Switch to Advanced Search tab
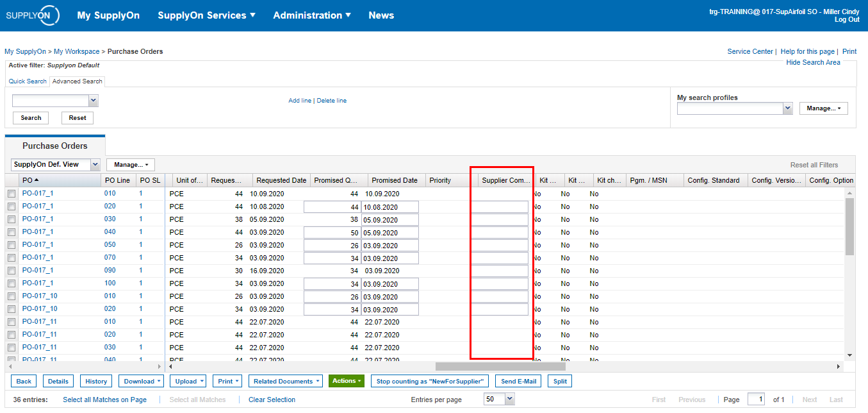The height and width of the screenshot is (413, 868). [77, 81]
